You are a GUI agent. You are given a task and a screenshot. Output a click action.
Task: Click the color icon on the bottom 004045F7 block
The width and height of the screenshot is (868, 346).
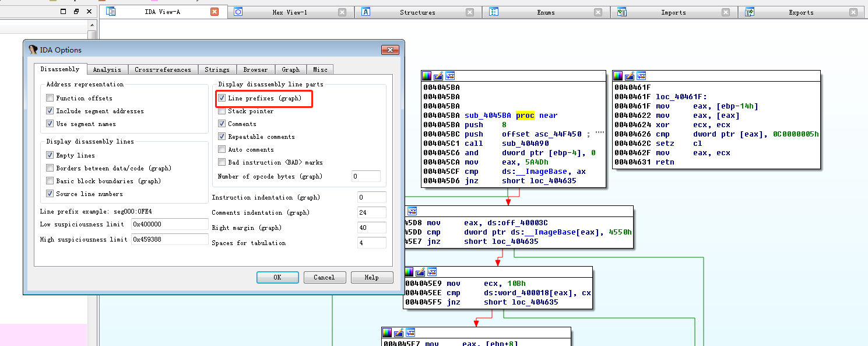pyautogui.click(x=388, y=333)
